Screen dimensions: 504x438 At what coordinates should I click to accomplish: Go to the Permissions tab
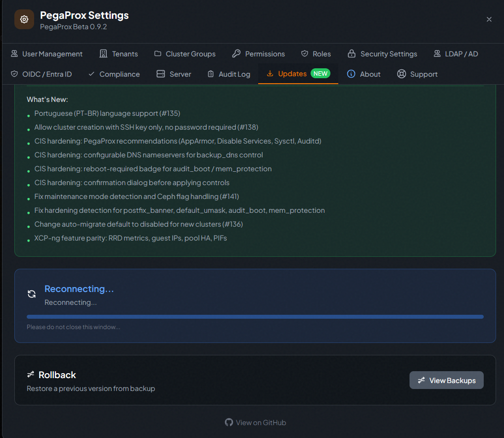point(258,54)
